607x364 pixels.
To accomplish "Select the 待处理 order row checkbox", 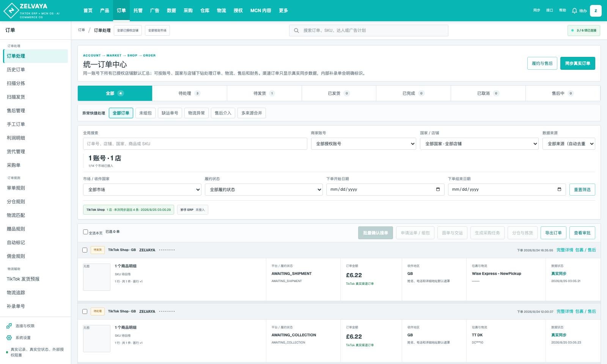I will tap(85, 311).
